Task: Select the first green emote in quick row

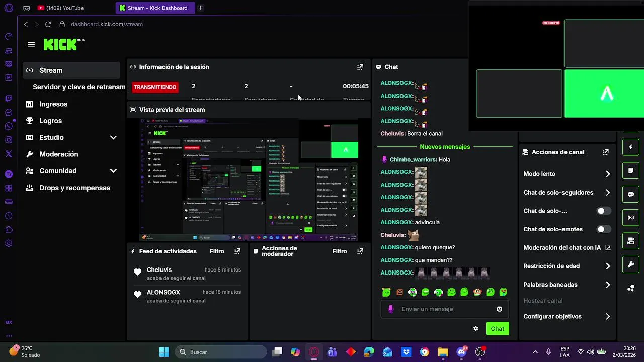Action: pyautogui.click(x=386, y=292)
